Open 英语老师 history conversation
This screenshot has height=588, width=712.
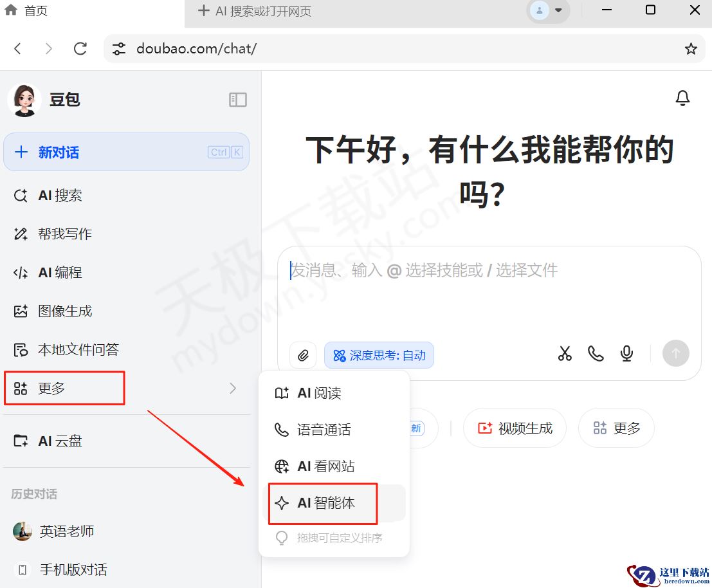tap(126, 531)
